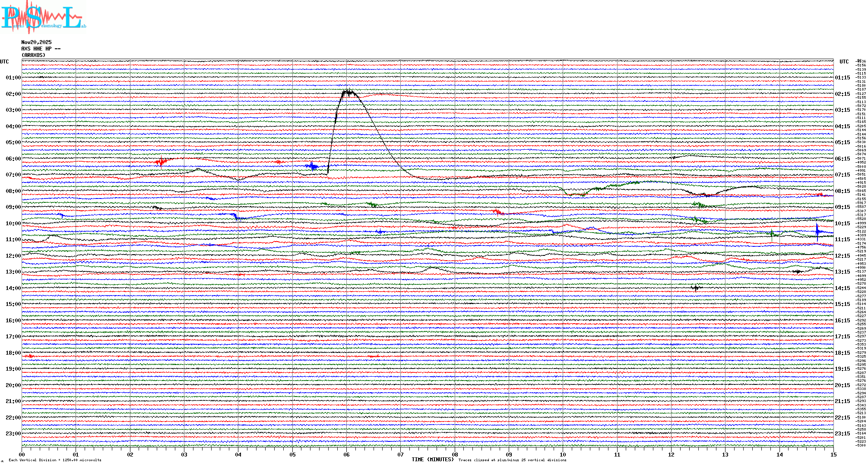Click the TIME (MINUTES) axis title

pyautogui.click(x=433, y=460)
